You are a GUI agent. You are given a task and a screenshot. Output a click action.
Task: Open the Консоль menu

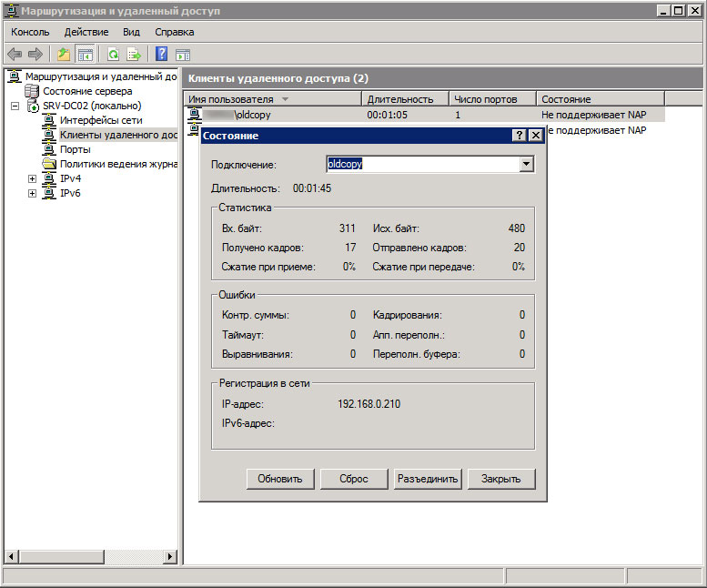pyautogui.click(x=30, y=32)
